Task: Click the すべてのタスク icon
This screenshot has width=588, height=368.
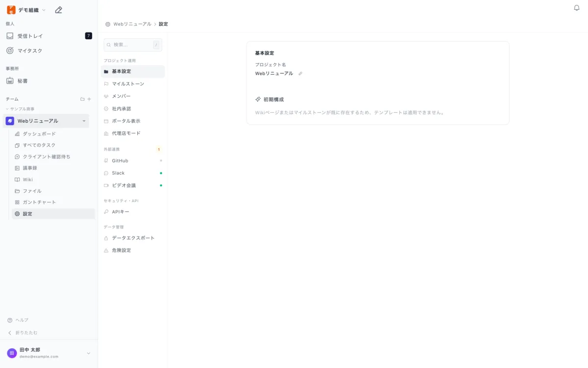Action: coord(17,145)
